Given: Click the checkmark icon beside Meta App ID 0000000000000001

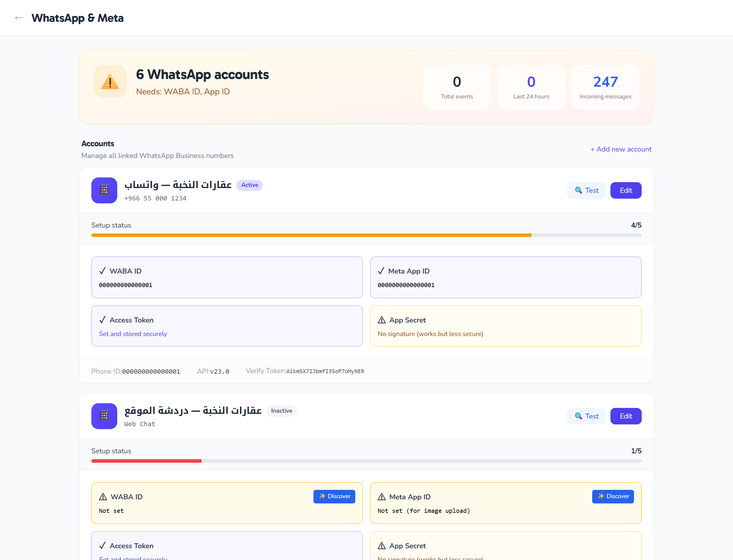Looking at the screenshot, I should [381, 271].
